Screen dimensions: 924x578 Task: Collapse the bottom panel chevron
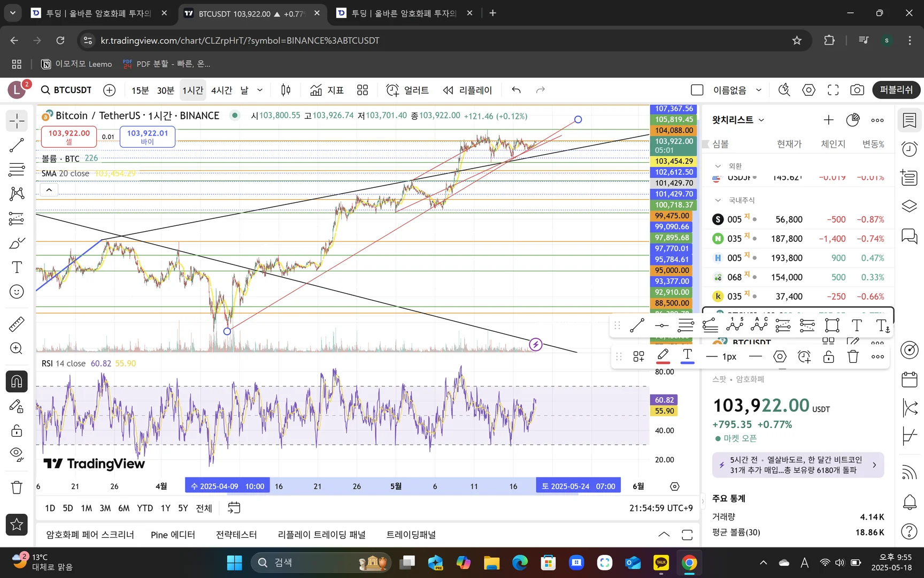pyautogui.click(x=664, y=535)
